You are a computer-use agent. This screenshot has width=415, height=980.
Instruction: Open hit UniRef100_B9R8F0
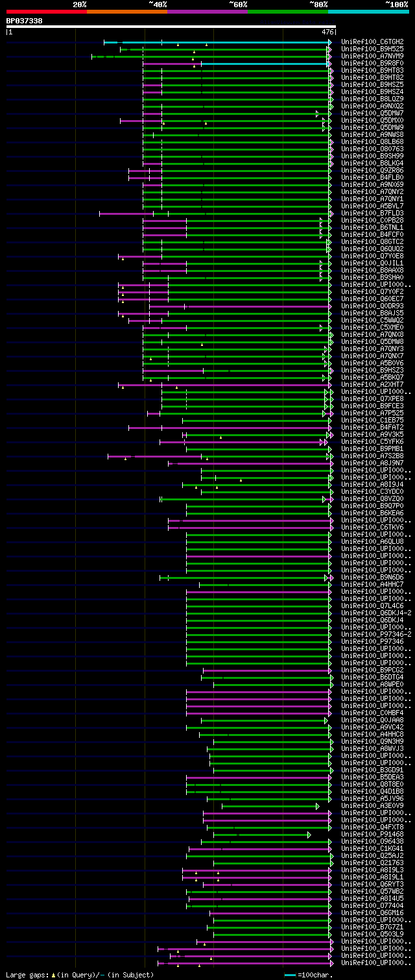click(372, 63)
